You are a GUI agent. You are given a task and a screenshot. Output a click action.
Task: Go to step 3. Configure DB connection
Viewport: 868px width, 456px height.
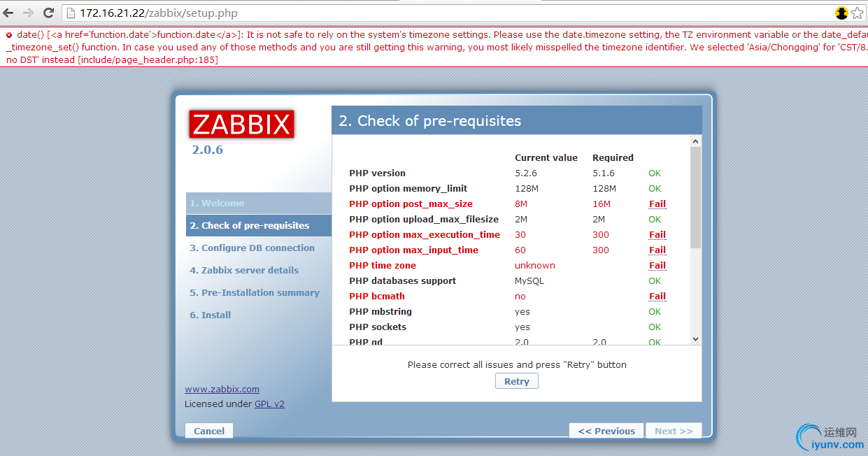coord(252,248)
